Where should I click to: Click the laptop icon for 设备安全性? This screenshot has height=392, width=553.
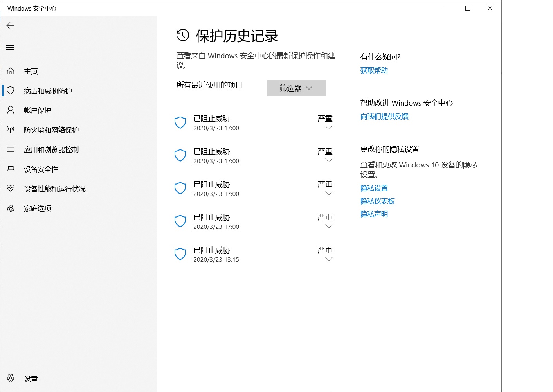[x=11, y=169]
